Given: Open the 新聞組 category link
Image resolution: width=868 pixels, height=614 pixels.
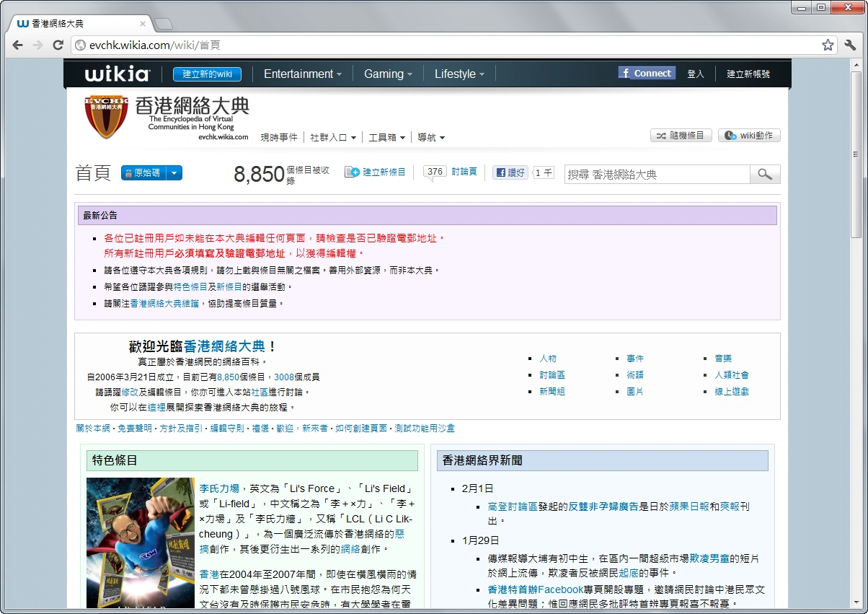Looking at the screenshot, I should coord(552,391).
